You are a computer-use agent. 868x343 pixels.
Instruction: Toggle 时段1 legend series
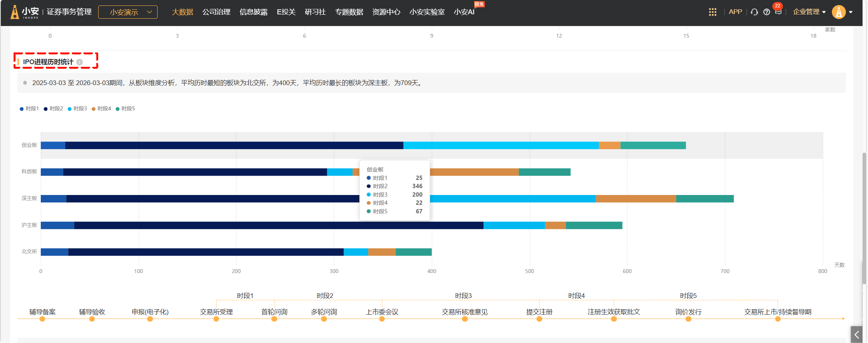click(x=30, y=109)
